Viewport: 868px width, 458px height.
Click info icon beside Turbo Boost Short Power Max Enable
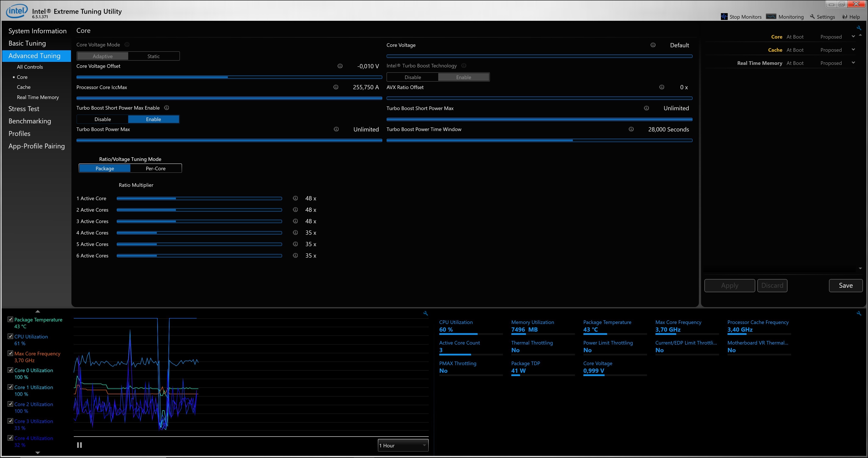click(166, 108)
